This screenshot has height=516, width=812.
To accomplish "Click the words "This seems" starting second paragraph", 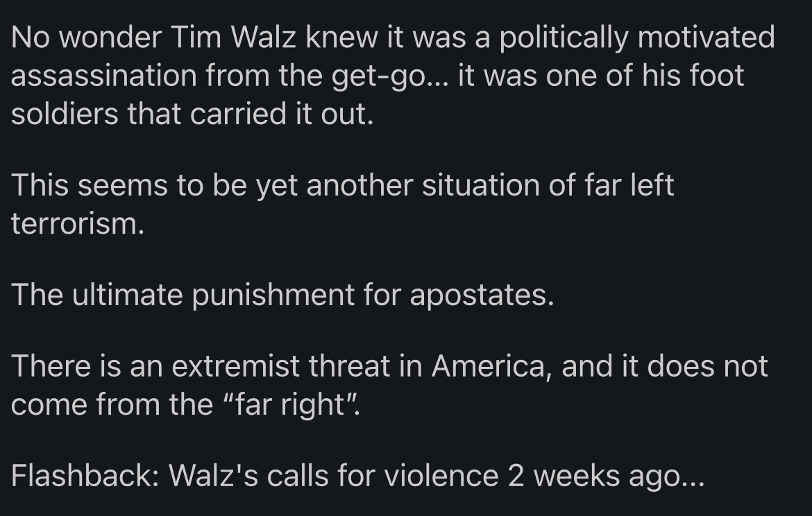I will (x=89, y=185).
